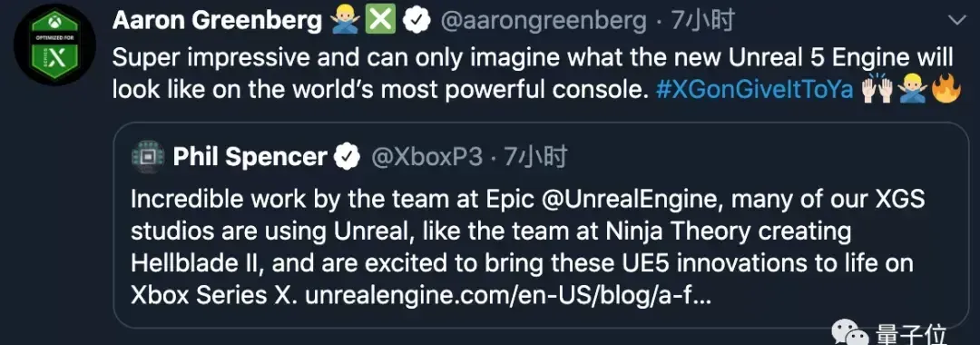Click Aaron Greenberg's verified badge
Image resolution: width=980 pixels, height=345 pixels.
point(416,22)
